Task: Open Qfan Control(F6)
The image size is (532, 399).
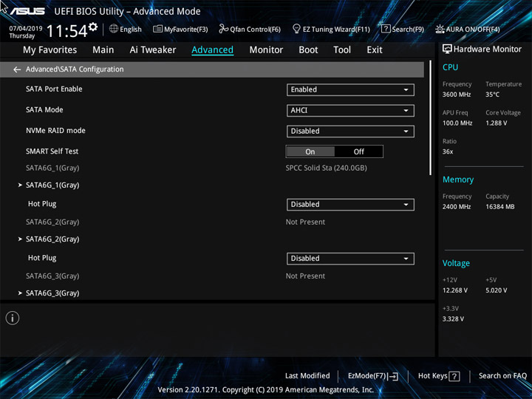Action: pos(250,29)
